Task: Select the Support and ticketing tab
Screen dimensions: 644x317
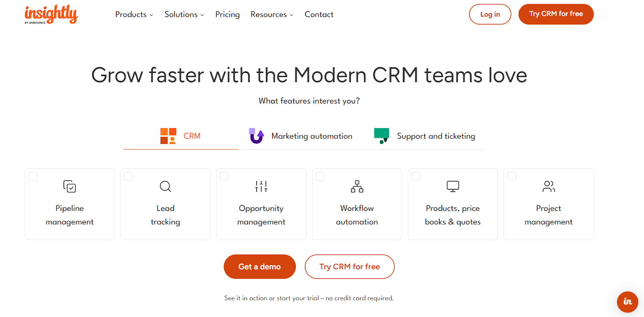Action: [425, 136]
